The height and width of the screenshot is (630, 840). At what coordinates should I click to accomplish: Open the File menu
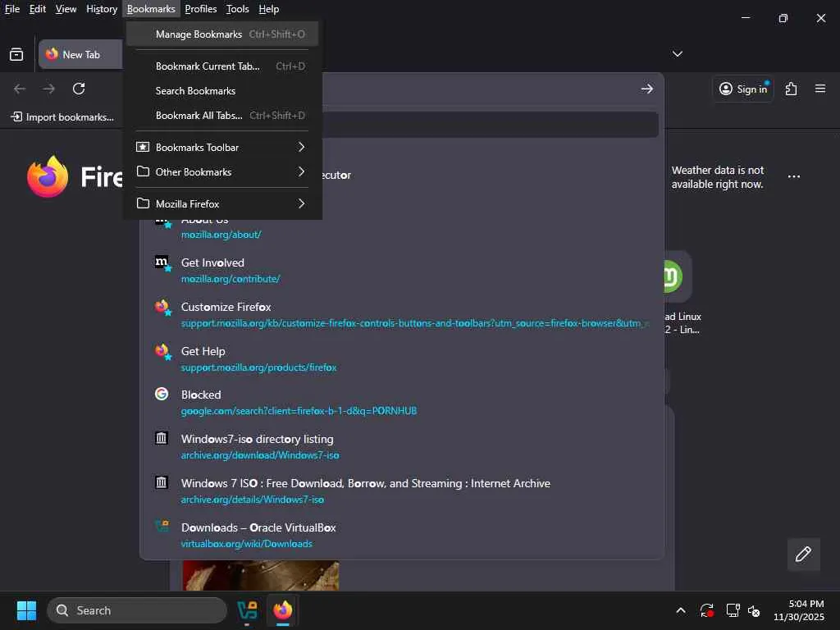(x=11, y=9)
